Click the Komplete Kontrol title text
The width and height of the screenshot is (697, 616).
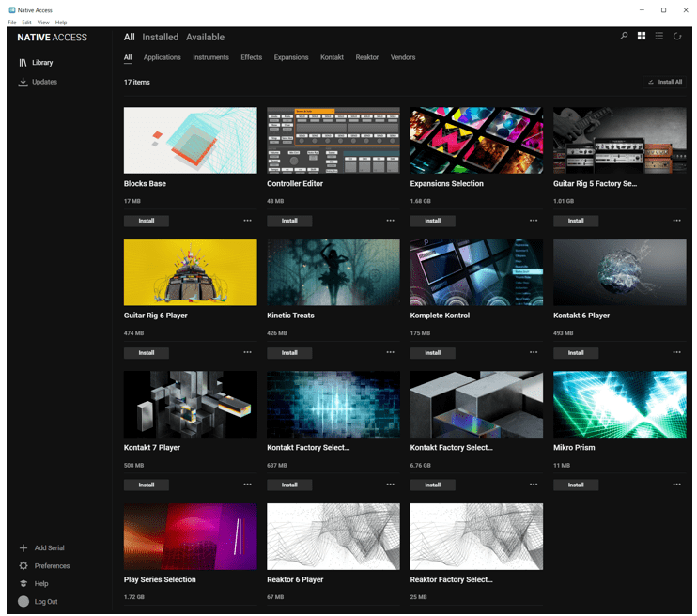coord(440,316)
